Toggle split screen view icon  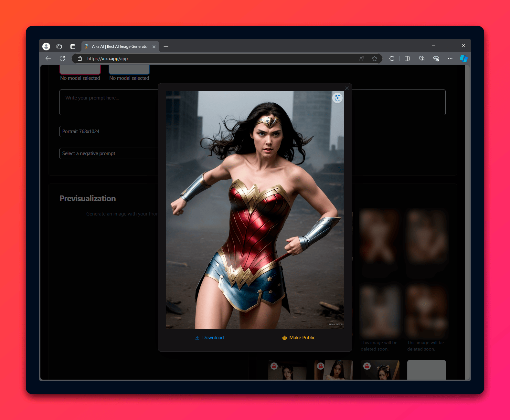(407, 58)
